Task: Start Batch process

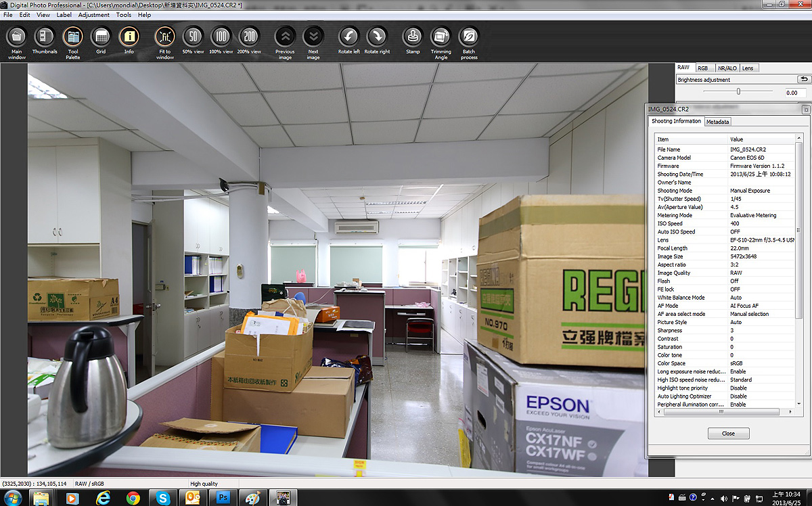Action: coord(469,42)
